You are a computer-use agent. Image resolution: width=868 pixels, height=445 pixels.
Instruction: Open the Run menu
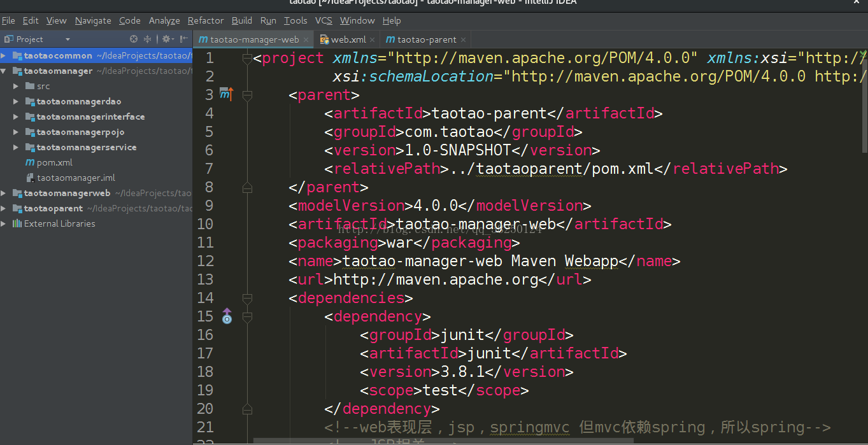click(x=268, y=20)
